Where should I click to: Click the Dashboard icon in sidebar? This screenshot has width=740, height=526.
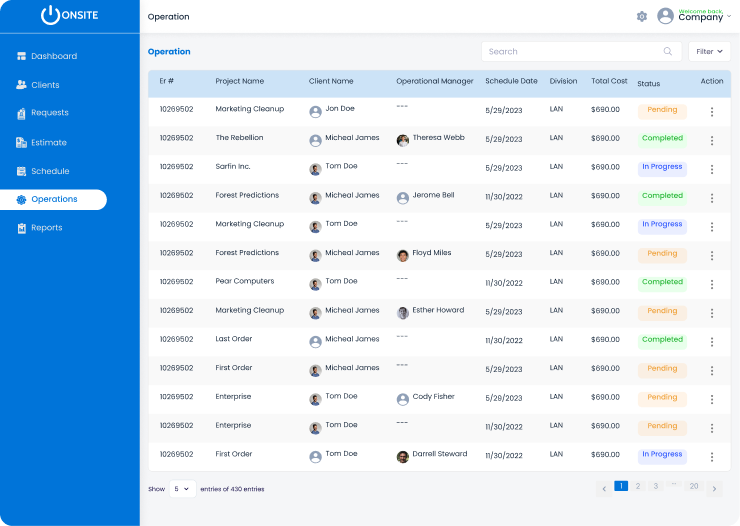(x=21, y=56)
